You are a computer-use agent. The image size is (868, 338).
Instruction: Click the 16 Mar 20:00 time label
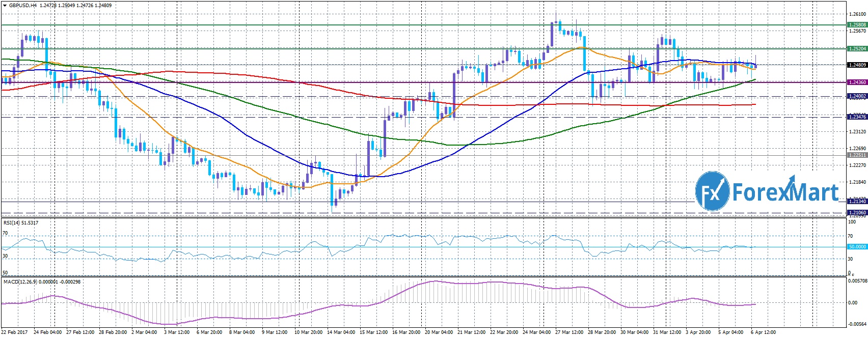pyautogui.click(x=406, y=332)
